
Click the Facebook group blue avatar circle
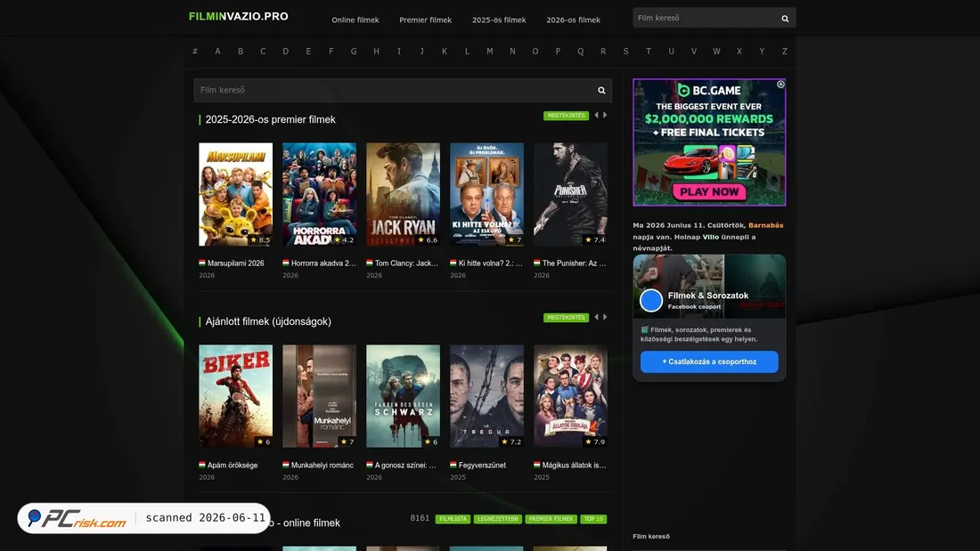(x=650, y=301)
